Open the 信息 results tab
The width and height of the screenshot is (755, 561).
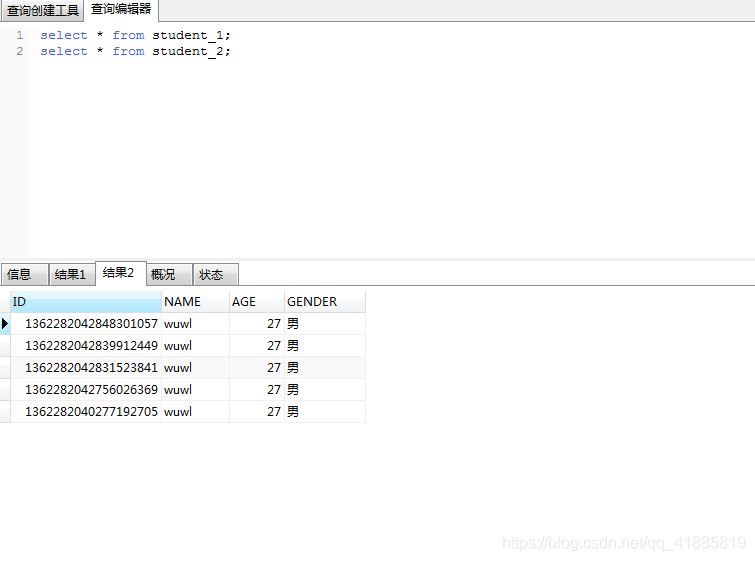coord(24,274)
